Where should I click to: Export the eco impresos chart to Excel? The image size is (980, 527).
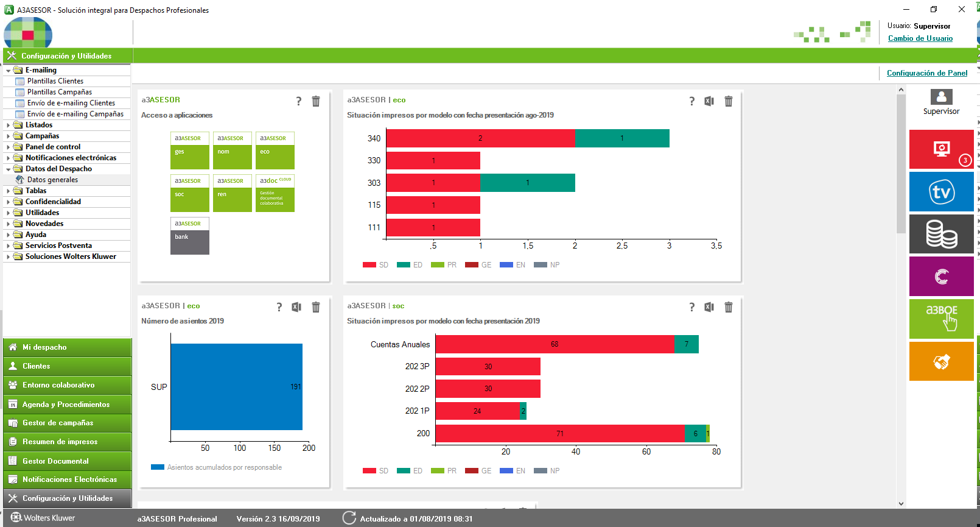click(x=709, y=101)
